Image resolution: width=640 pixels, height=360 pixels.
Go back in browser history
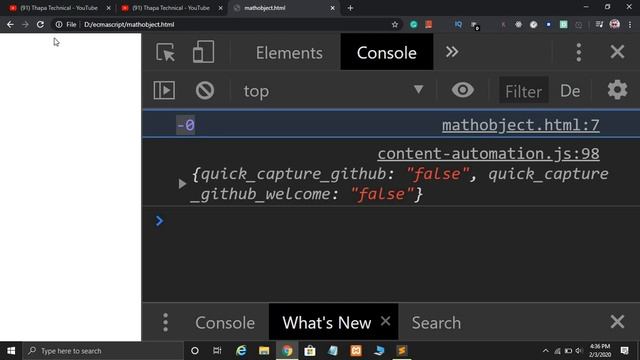tap(10, 24)
